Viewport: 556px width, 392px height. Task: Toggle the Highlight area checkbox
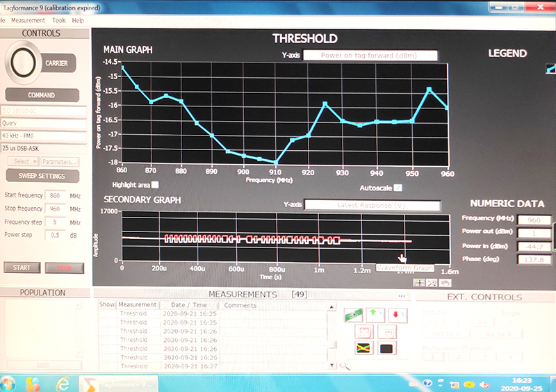click(155, 185)
